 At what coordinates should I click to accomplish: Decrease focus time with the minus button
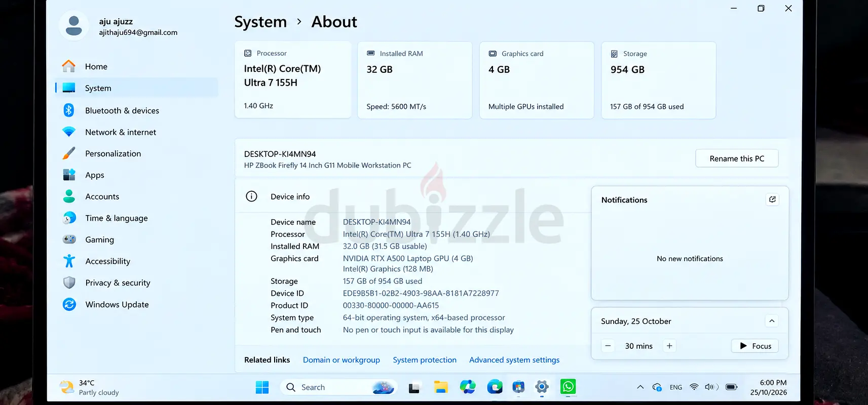(x=608, y=346)
